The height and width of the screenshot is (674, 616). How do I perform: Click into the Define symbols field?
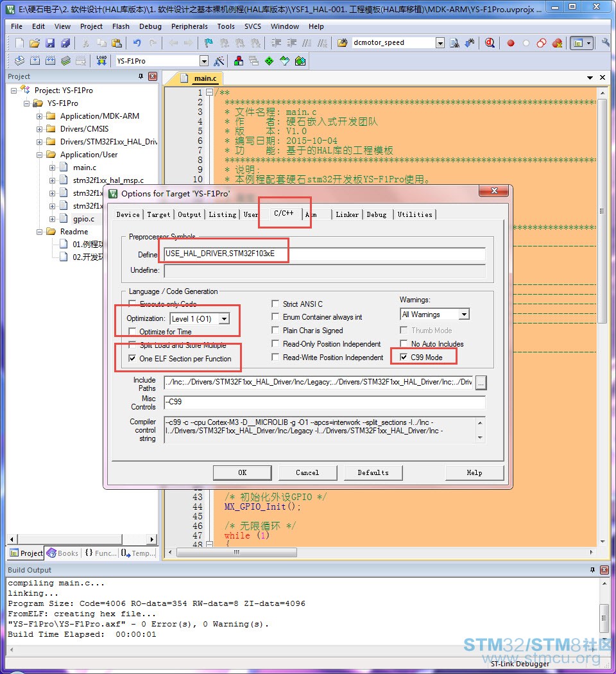coord(325,254)
